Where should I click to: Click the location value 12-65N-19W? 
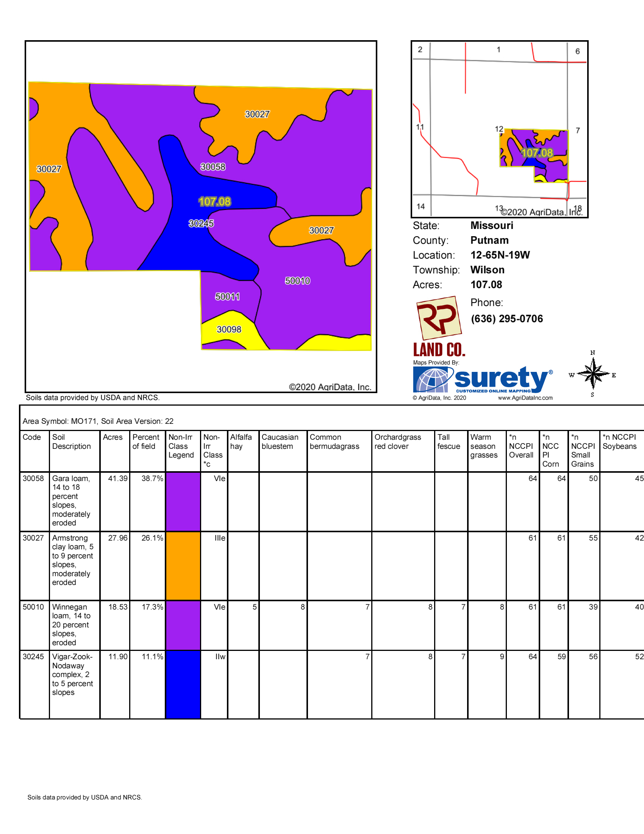point(500,255)
